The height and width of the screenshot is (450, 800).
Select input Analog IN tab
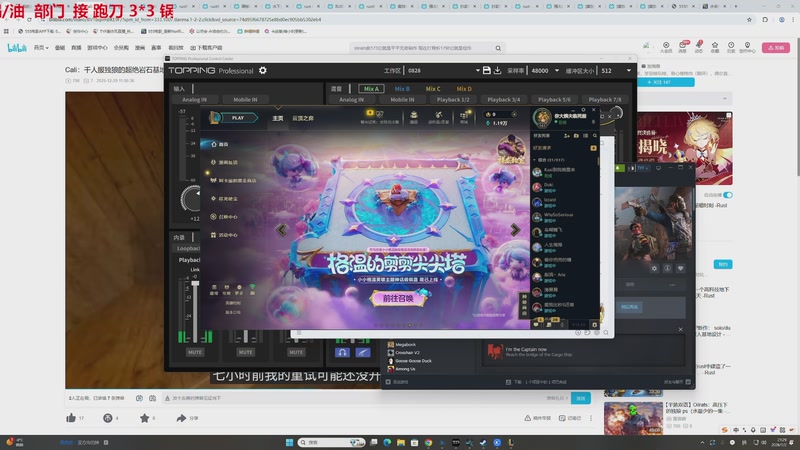click(194, 99)
